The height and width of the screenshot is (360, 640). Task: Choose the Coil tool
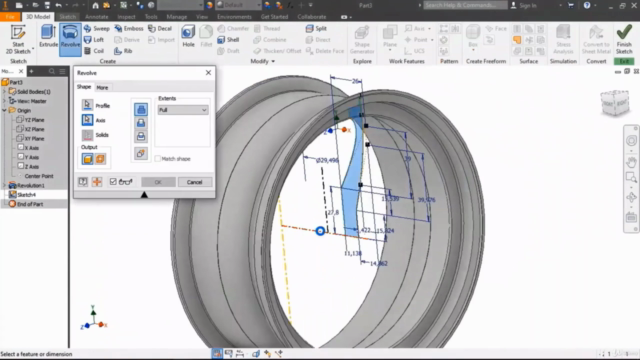tap(94, 51)
